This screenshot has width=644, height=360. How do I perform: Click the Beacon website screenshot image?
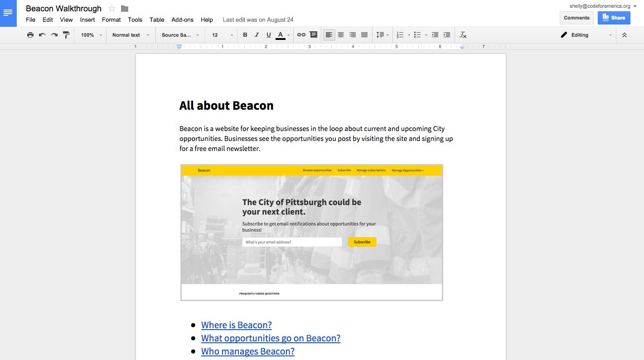tap(312, 232)
